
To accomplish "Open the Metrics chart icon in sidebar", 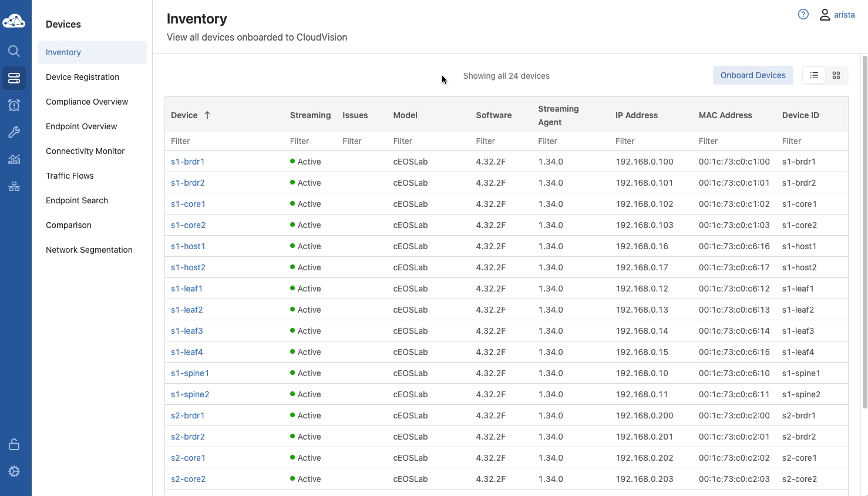I will 14,159.
